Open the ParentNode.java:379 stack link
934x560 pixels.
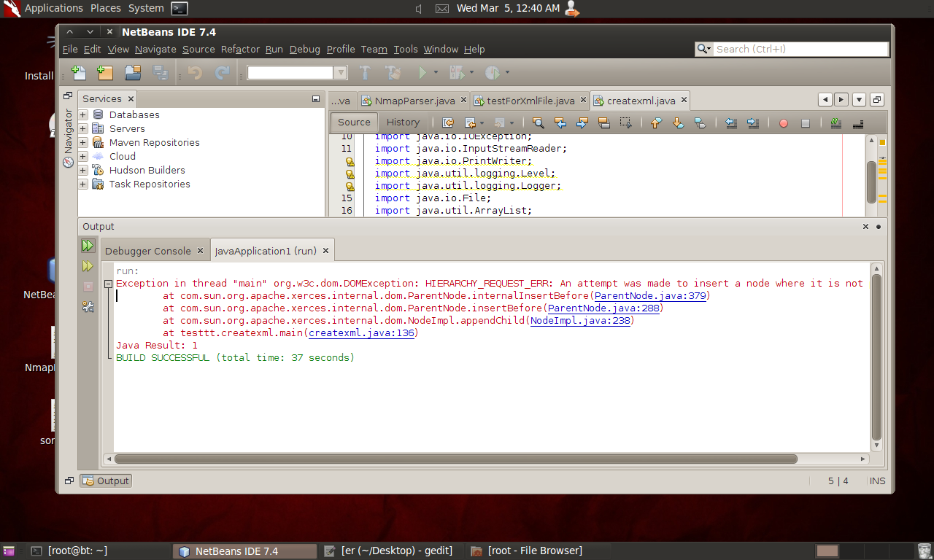point(650,296)
